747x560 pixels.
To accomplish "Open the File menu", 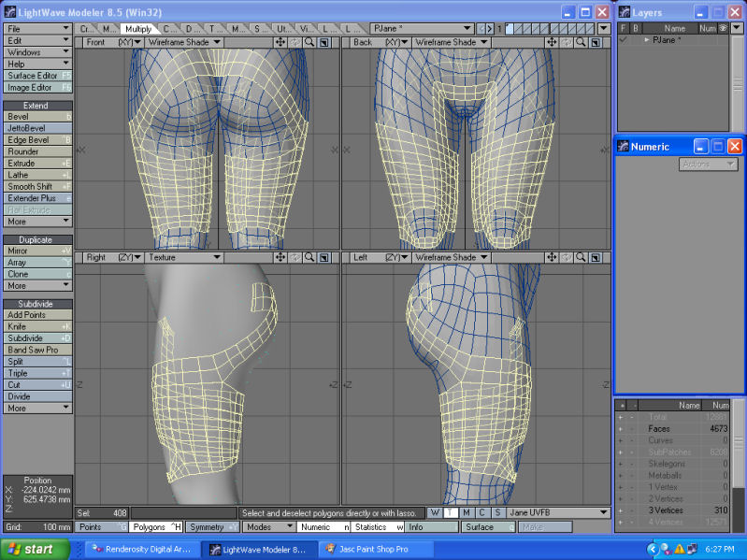I will click(x=37, y=29).
